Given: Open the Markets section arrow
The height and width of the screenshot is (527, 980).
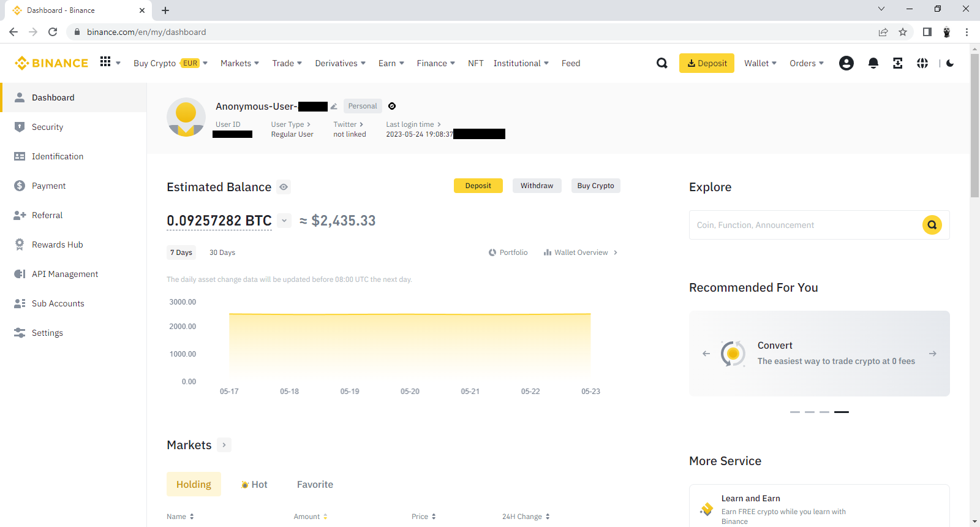Looking at the screenshot, I should [224, 445].
